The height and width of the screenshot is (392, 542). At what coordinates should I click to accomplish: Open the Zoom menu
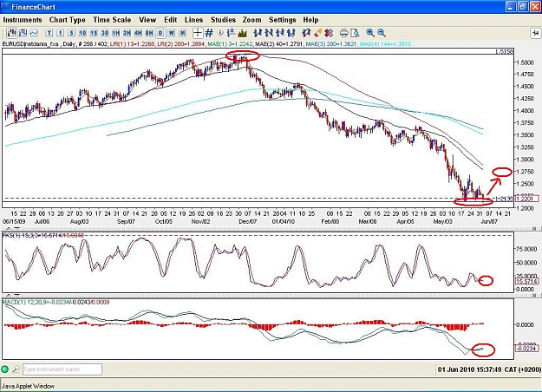point(252,20)
